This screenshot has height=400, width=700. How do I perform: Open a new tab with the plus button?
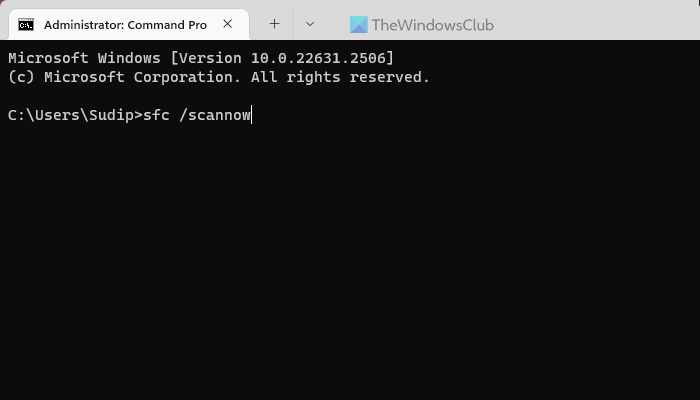click(x=275, y=24)
